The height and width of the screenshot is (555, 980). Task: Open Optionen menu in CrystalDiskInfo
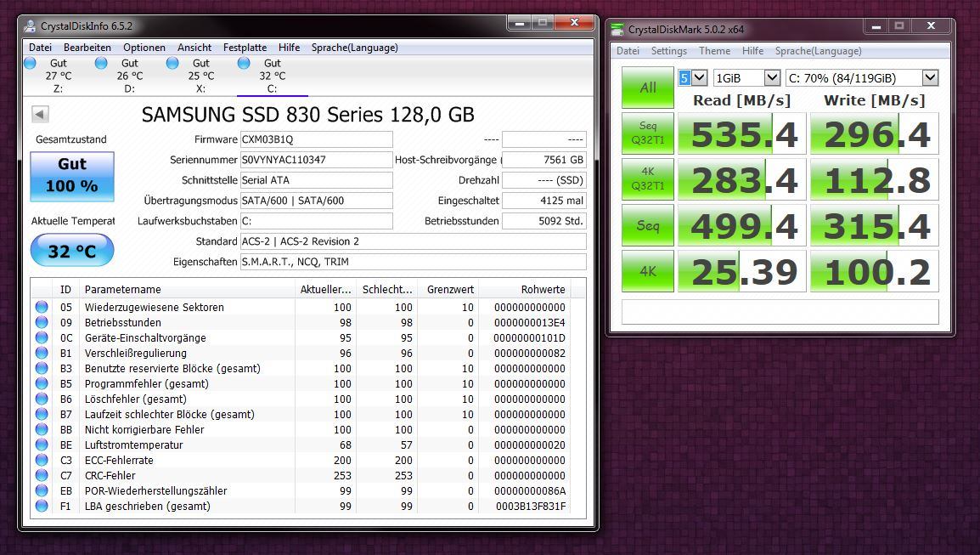click(x=144, y=48)
